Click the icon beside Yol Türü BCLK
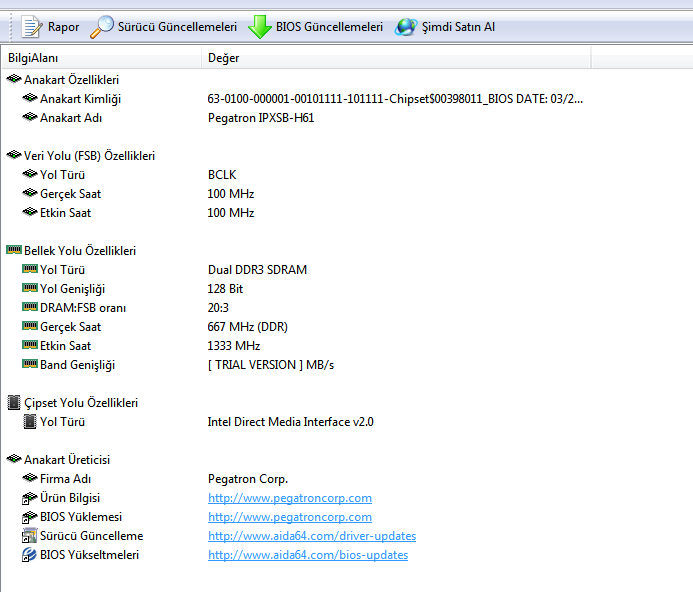The height and width of the screenshot is (592, 693). point(30,174)
